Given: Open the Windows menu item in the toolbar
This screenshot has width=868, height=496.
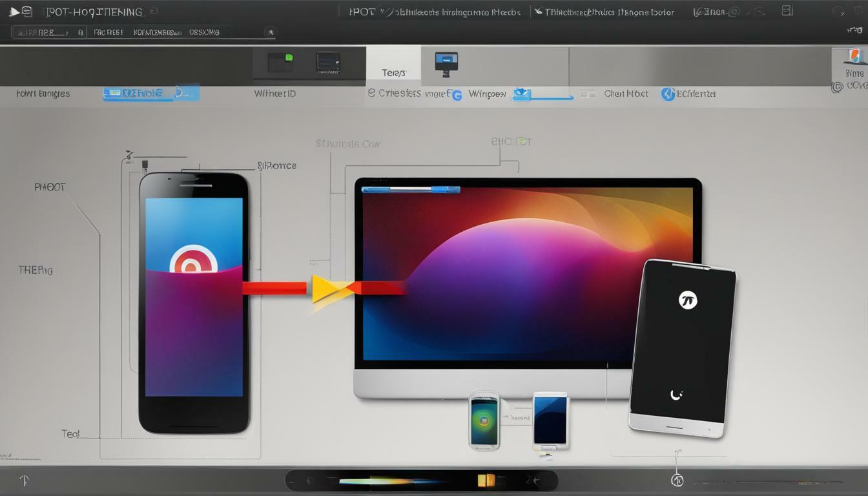Looking at the screenshot, I should click(487, 94).
